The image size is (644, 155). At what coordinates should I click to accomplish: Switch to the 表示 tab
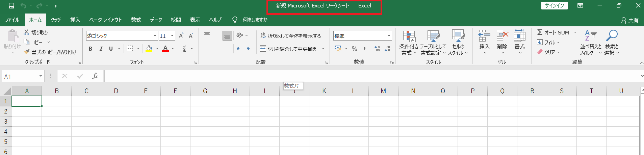point(195,20)
